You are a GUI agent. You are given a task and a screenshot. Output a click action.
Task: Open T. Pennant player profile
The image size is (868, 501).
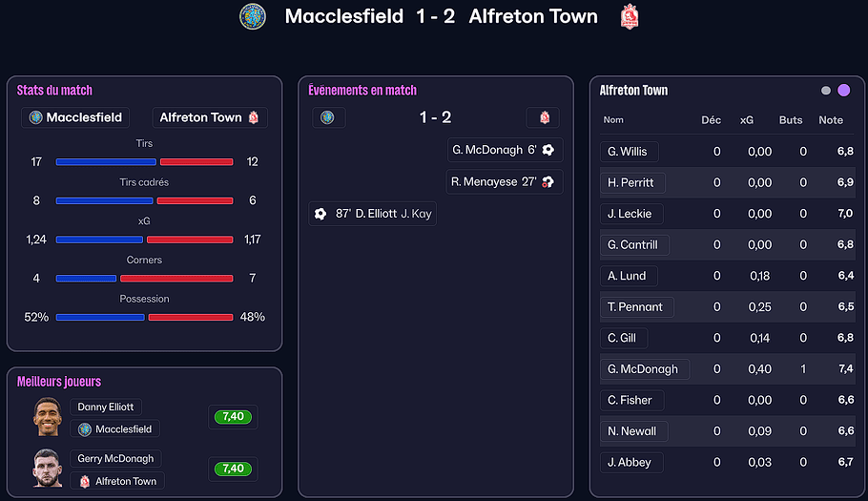point(637,306)
